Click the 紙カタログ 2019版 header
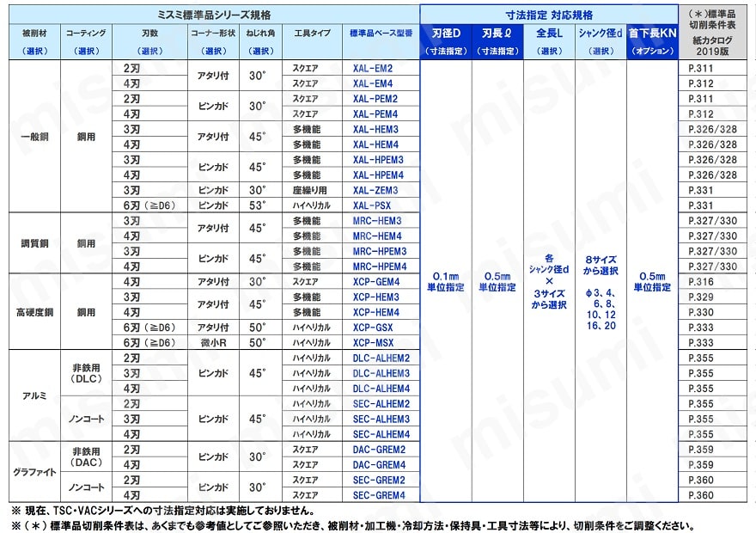 [712, 46]
